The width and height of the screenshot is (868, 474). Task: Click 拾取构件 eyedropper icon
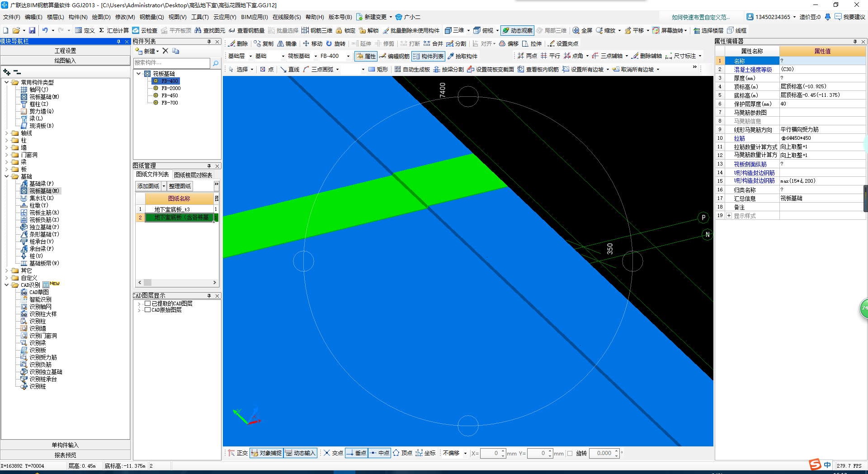coord(451,56)
